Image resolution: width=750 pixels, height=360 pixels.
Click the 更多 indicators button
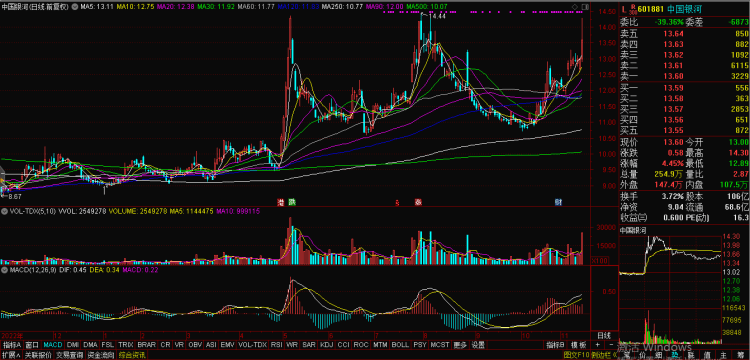[460, 345]
